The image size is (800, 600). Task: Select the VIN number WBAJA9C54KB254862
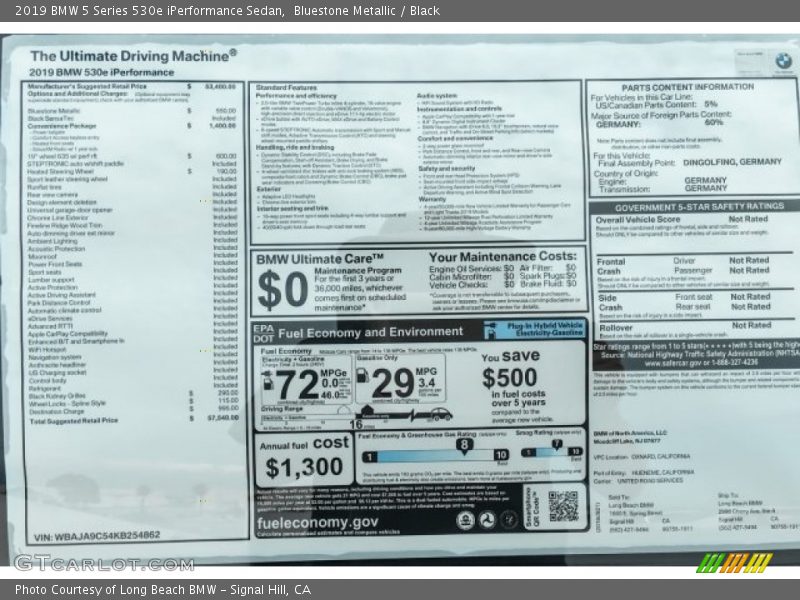[97, 536]
